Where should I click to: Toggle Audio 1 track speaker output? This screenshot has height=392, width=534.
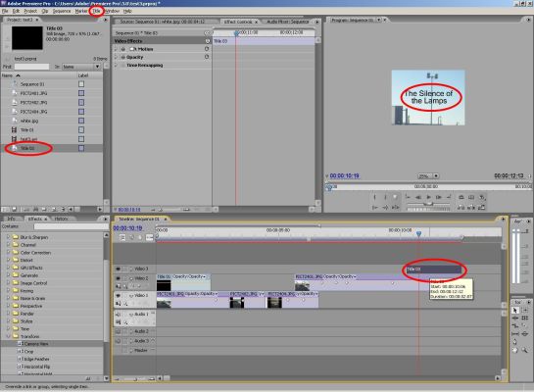click(x=118, y=314)
